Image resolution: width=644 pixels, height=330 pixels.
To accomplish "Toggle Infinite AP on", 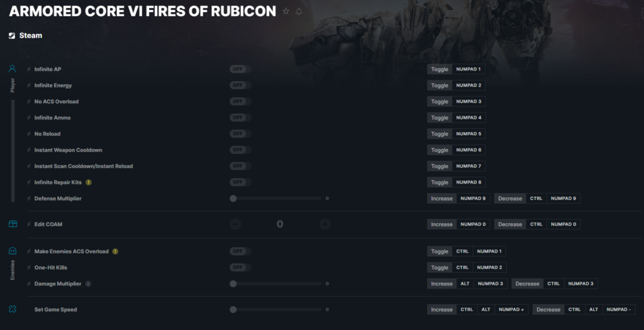I will click(240, 69).
